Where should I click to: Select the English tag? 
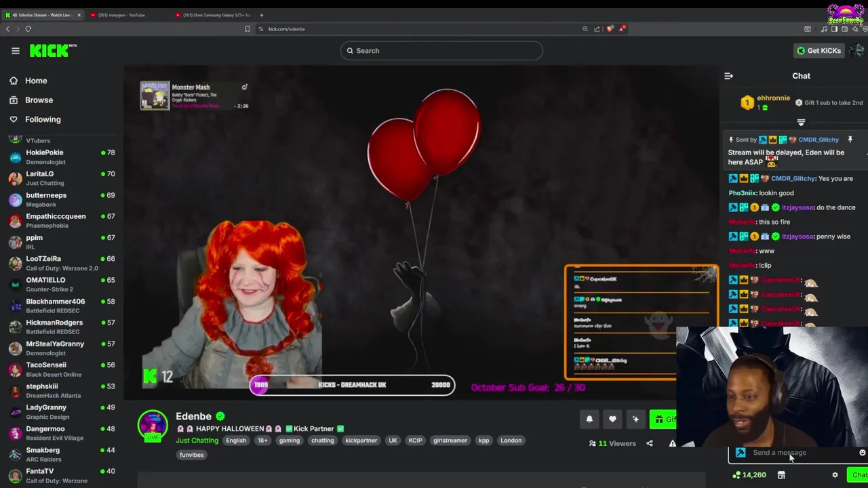pyautogui.click(x=236, y=441)
